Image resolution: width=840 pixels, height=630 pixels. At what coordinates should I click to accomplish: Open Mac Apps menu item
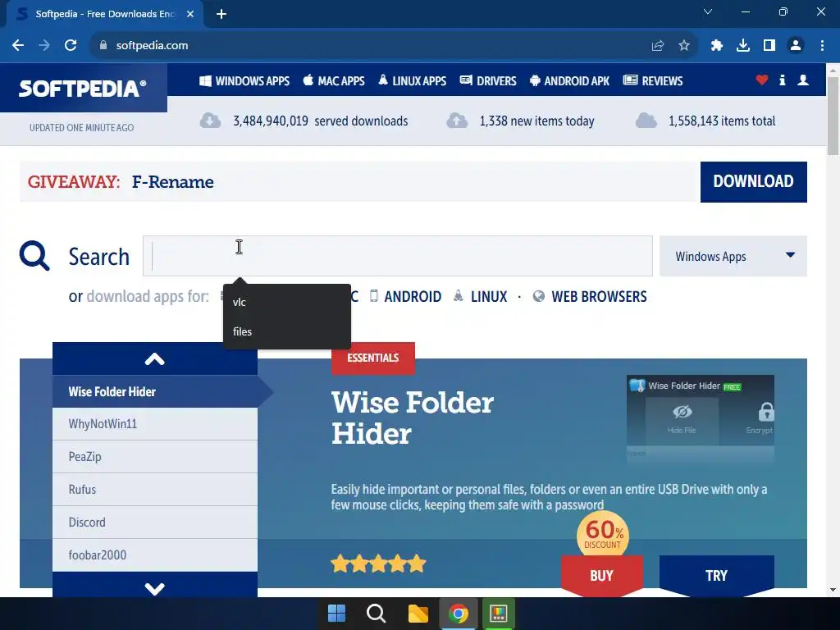coord(334,81)
